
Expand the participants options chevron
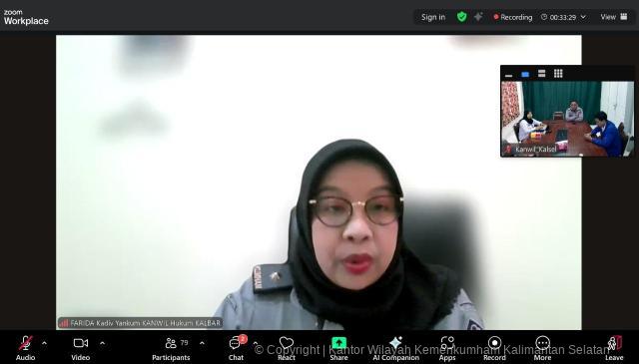click(202, 343)
